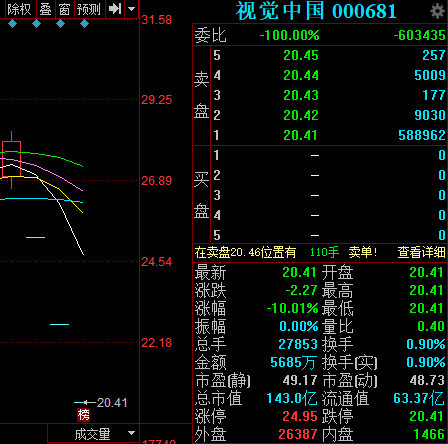Click the 金额 value 5685万
The image size is (448, 444).
(293, 362)
